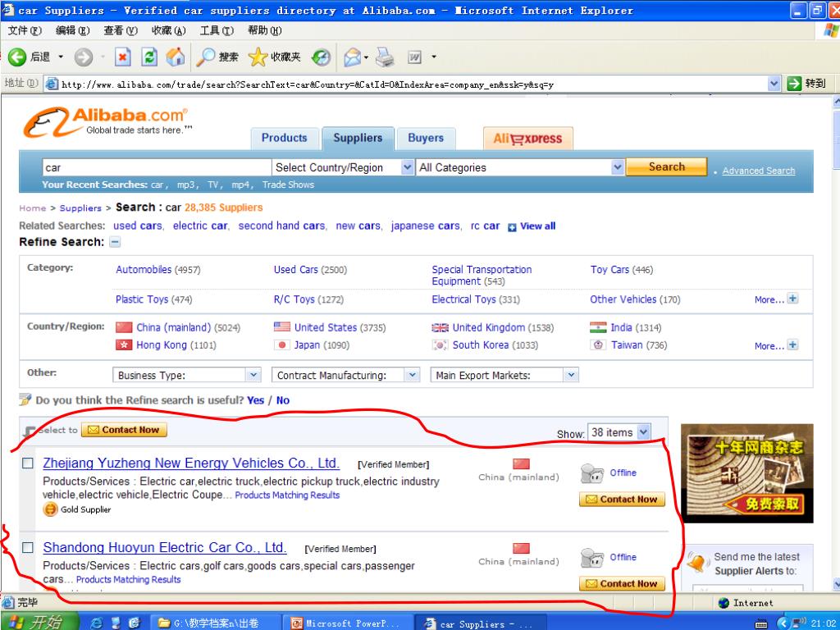Click Gold Supplier badge icon
This screenshot has height=630, width=840.
(x=50, y=509)
